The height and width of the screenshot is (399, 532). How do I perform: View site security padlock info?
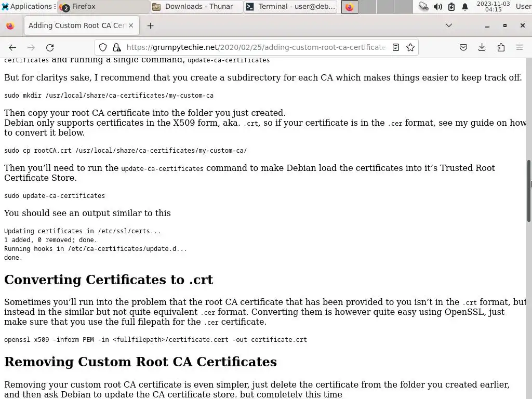(x=117, y=47)
